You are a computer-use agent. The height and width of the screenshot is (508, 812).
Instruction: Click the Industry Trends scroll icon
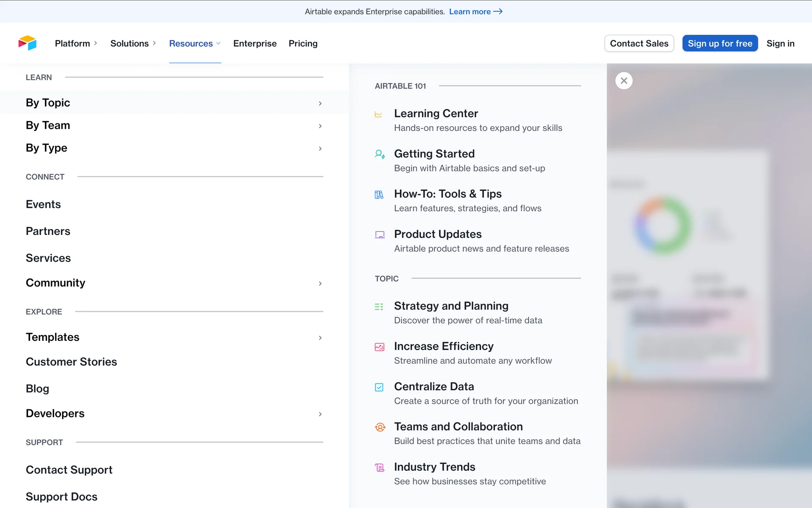(x=379, y=467)
